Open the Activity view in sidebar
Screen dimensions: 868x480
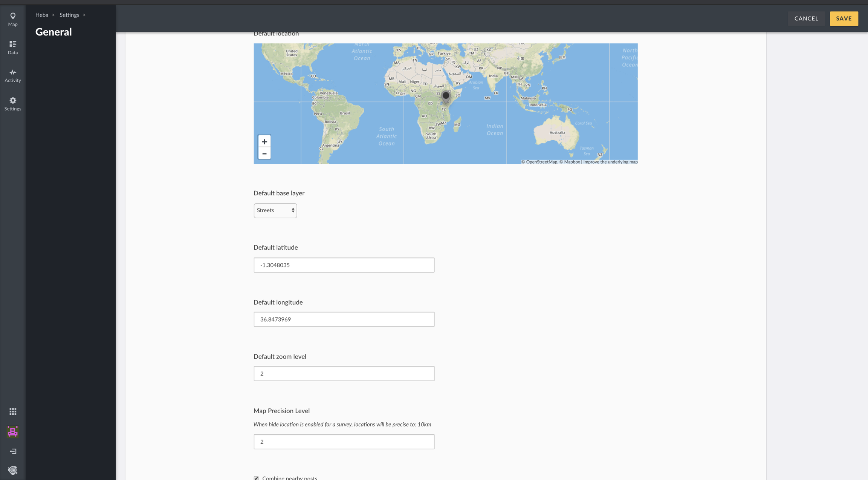point(13,75)
